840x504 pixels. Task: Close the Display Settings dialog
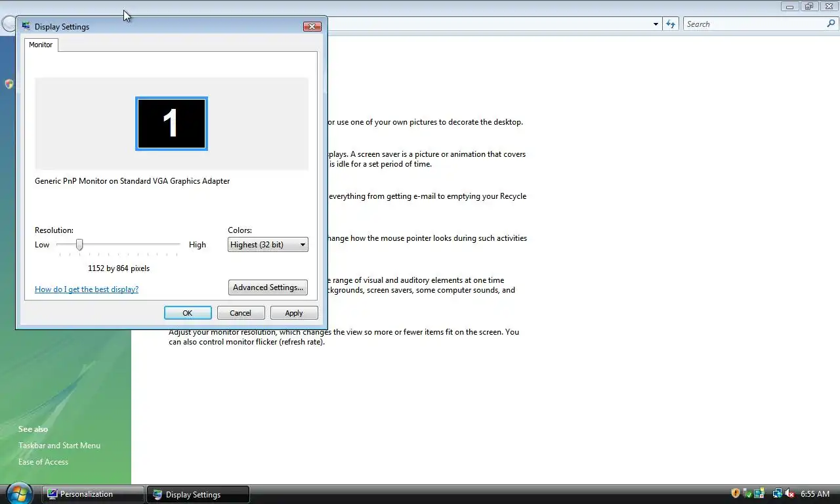coord(312,26)
